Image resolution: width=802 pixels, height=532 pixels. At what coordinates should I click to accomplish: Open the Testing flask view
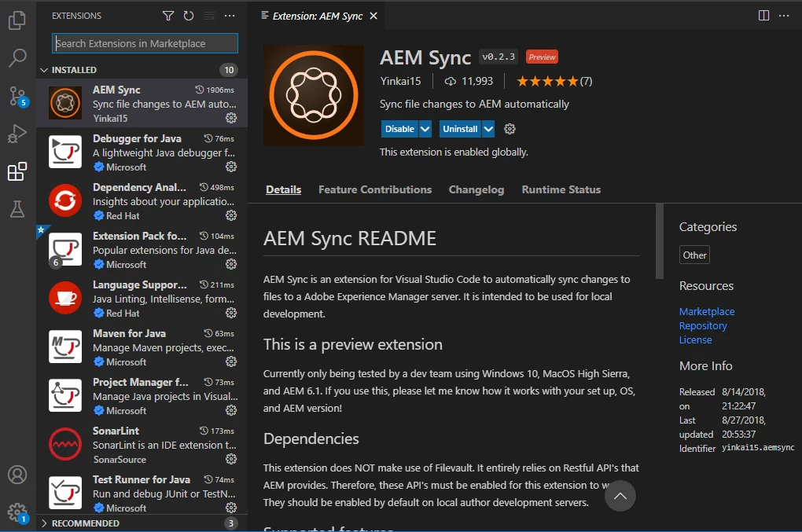tap(17, 209)
